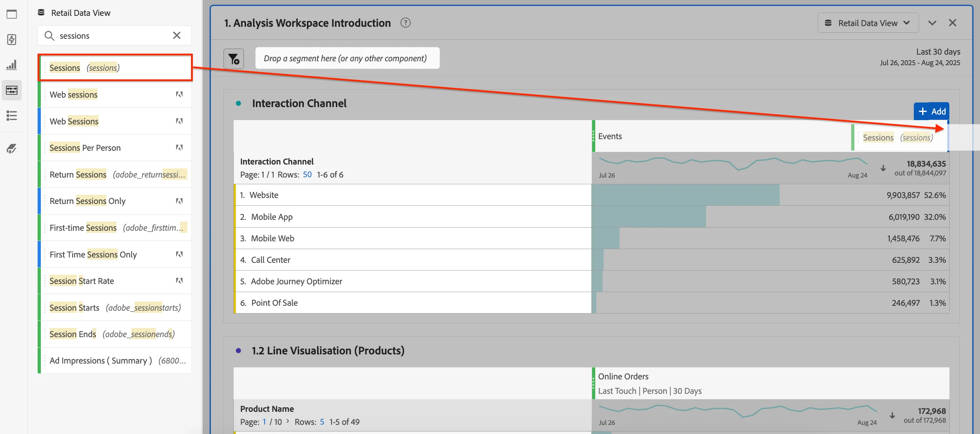Select the Components icon in left rail
The width and height of the screenshot is (980, 434).
click(x=12, y=90)
